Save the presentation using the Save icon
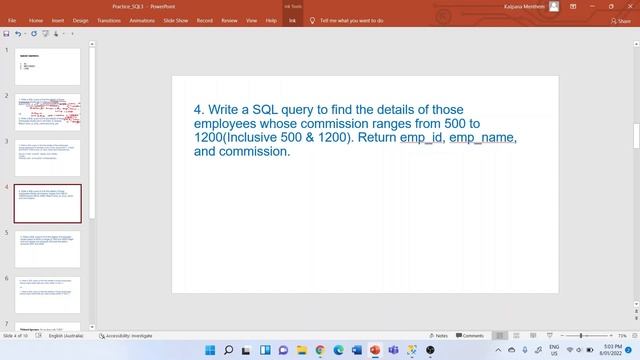 [x=6, y=34]
